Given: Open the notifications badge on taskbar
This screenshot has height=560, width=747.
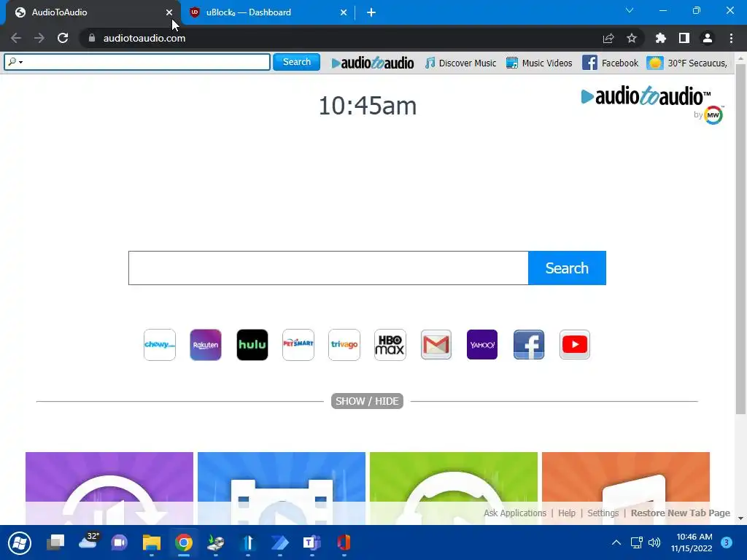Looking at the screenshot, I should pyautogui.click(x=727, y=542).
